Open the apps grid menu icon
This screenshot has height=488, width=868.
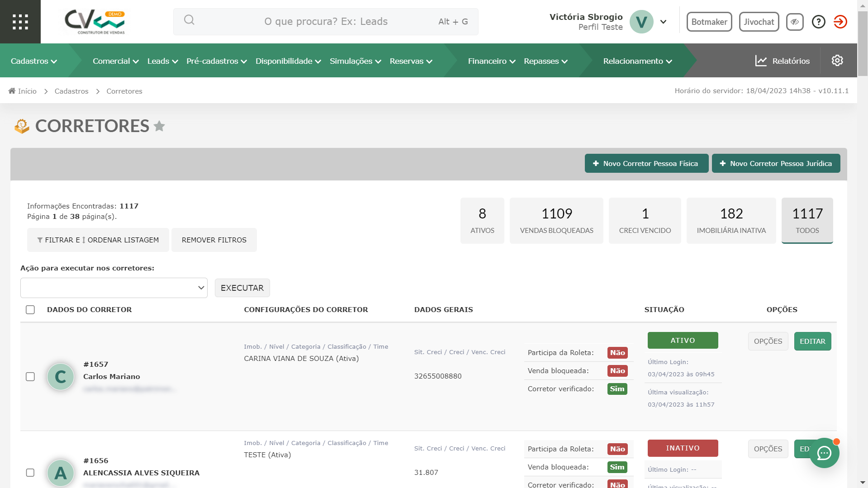click(x=20, y=22)
